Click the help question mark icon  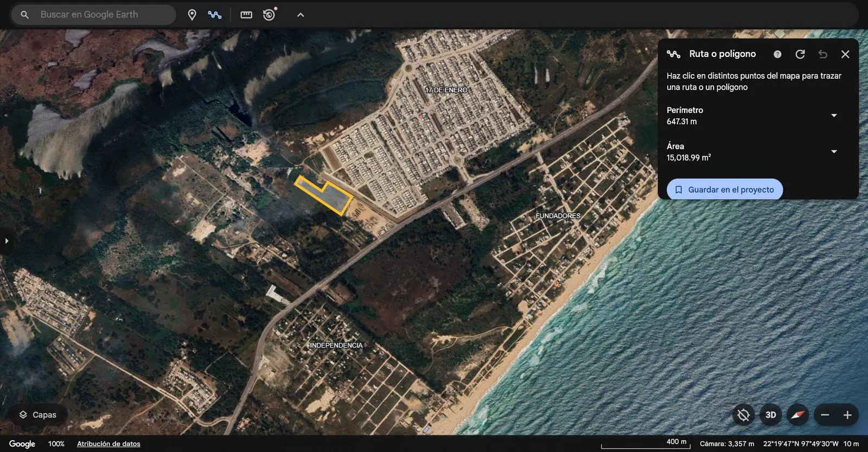777,54
